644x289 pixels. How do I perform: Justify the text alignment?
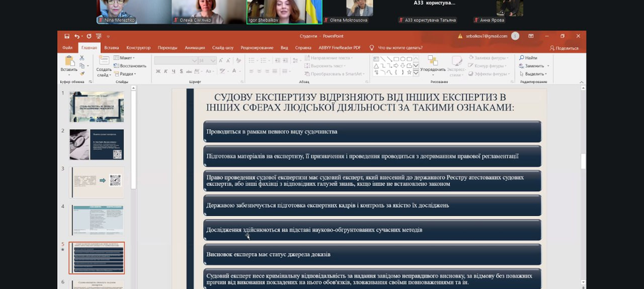[275, 72]
